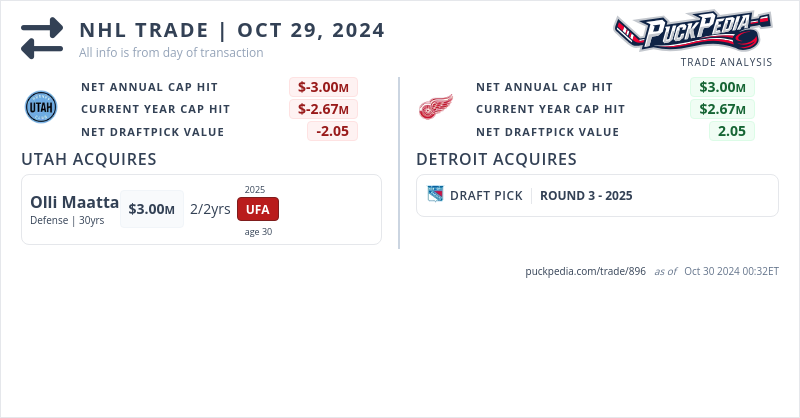Click the PuckPedia logo
Viewport: 800px width, 418px height.
coord(692,31)
